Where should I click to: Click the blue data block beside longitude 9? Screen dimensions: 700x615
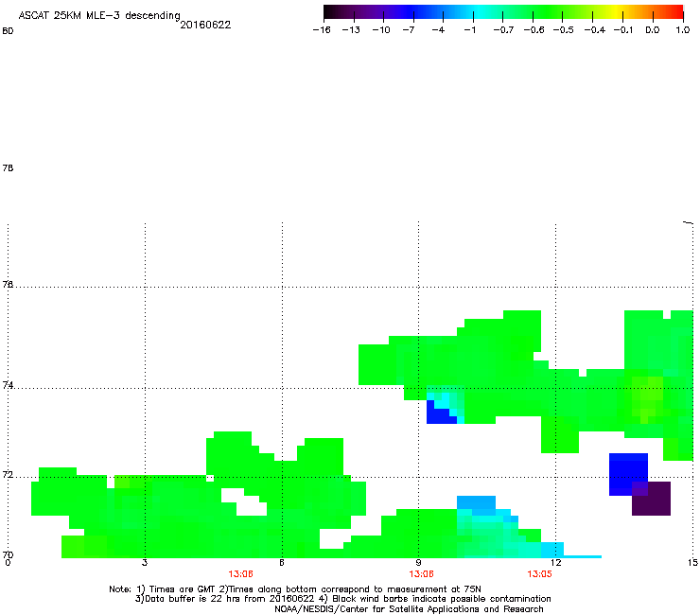(x=440, y=414)
